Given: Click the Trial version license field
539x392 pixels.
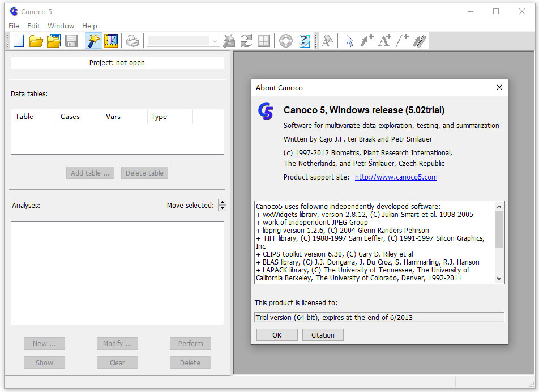Looking at the screenshot, I should (x=379, y=317).
